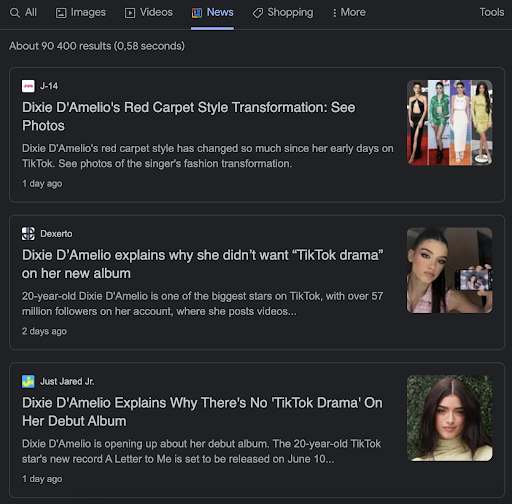Click the red carpet style snippet text

[208, 156]
